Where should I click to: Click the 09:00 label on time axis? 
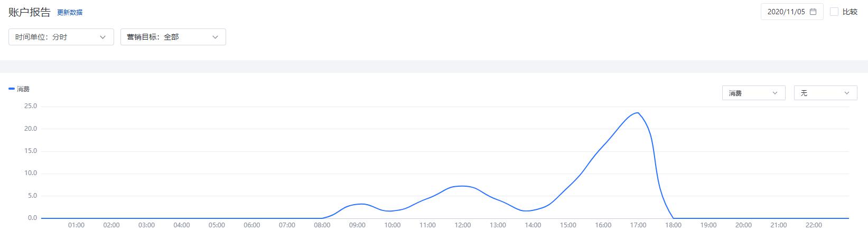point(357,225)
